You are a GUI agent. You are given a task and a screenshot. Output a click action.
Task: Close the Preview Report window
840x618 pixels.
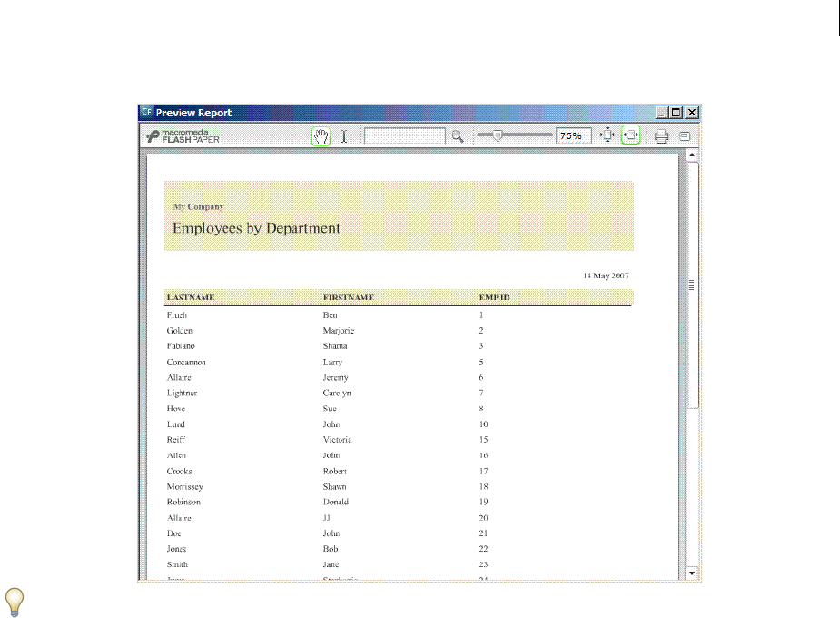pyautogui.click(x=692, y=113)
